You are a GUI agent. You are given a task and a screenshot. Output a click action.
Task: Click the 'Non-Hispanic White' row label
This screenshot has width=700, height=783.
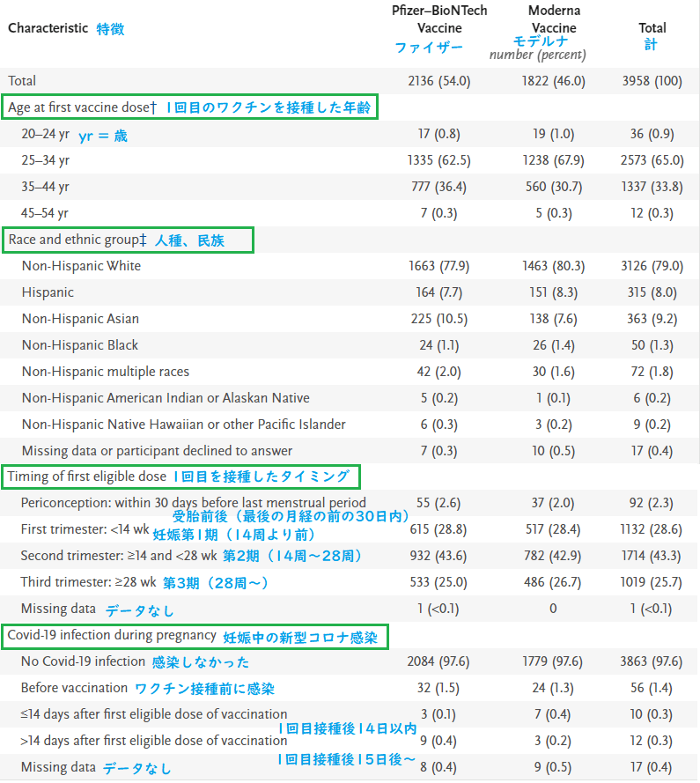tap(81, 266)
